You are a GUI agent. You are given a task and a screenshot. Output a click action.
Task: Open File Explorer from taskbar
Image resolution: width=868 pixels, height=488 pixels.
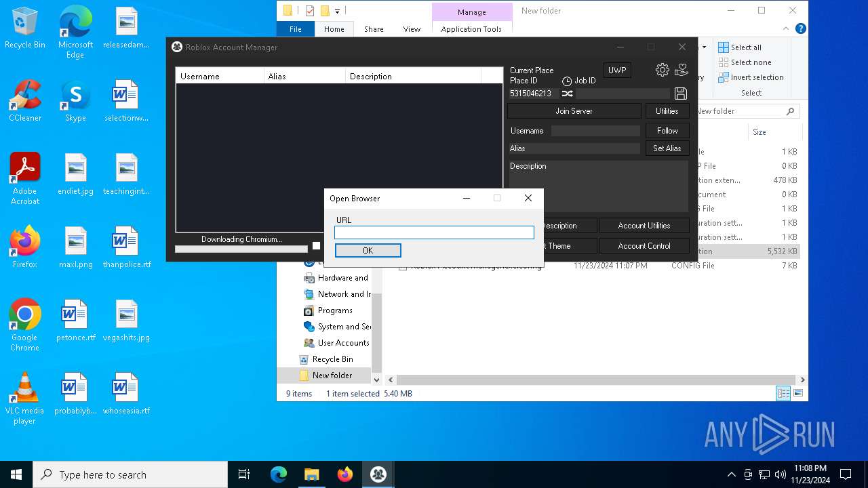(x=311, y=474)
